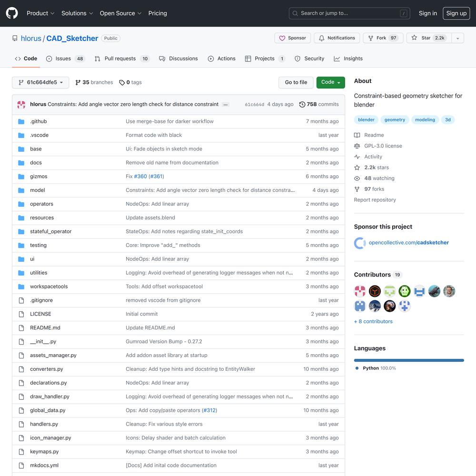Screen dimensions: 476x476
Task: Click the file icon beside LICENSE
Action: click(x=21, y=314)
